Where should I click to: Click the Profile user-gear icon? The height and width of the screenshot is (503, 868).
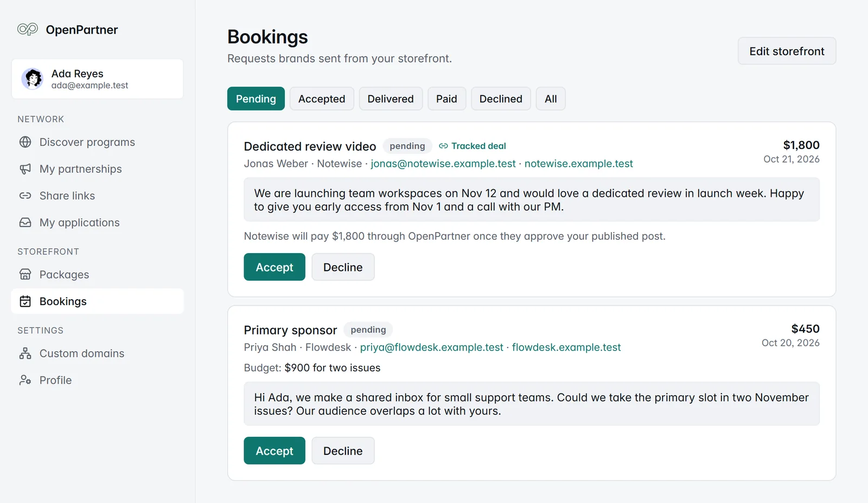pos(25,380)
